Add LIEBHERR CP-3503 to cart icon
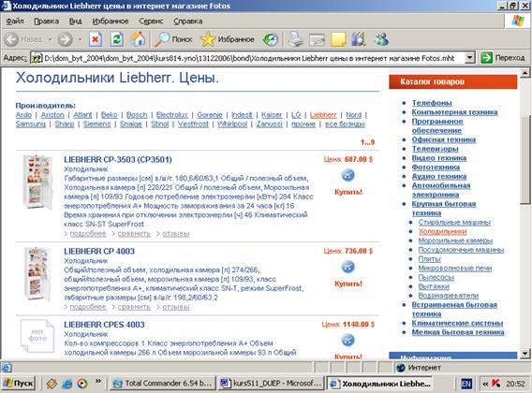 click(x=347, y=175)
